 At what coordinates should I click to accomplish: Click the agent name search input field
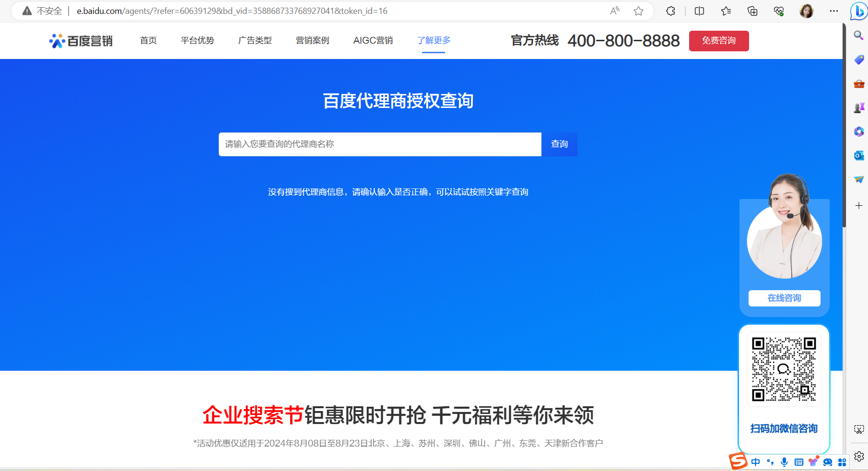tap(380, 144)
